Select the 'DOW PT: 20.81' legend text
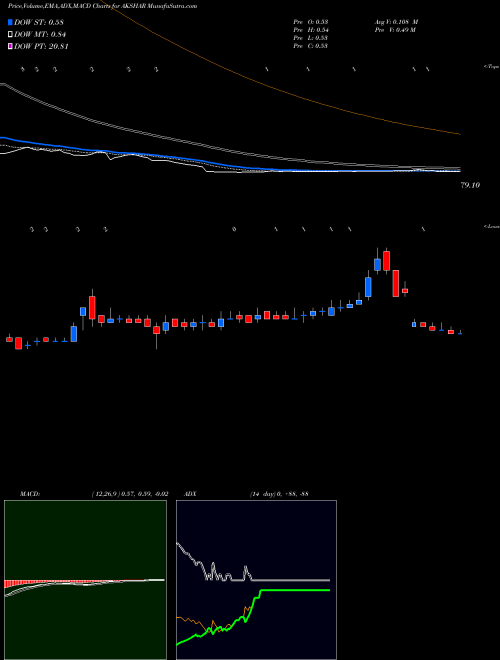The width and height of the screenshot is (500, 660). click(41, 46)
